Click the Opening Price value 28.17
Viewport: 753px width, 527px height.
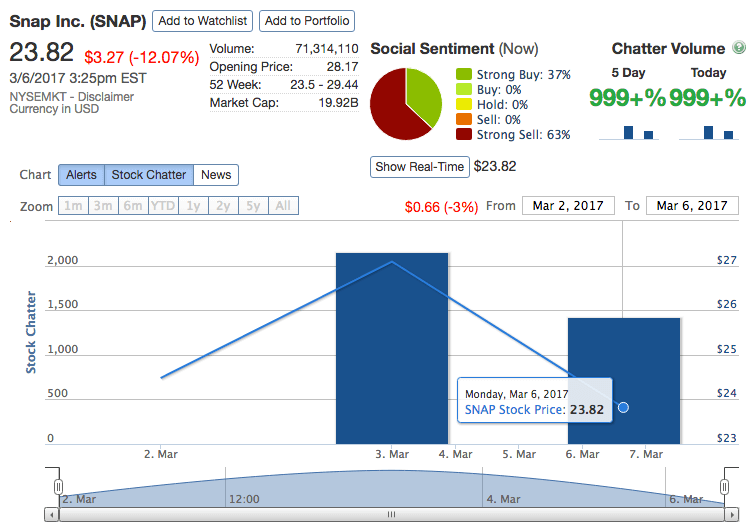(342, 67)
